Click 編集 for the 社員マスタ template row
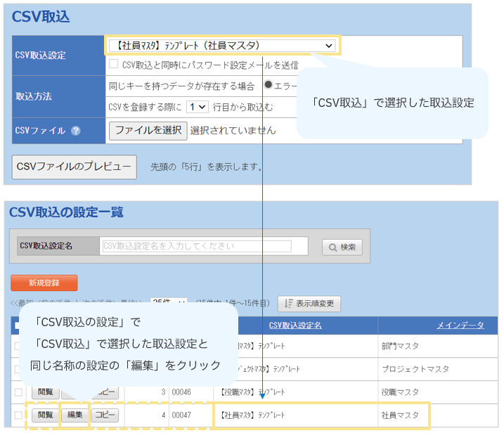Viewport: 504px width, 433px height. [x=75, y=415]
